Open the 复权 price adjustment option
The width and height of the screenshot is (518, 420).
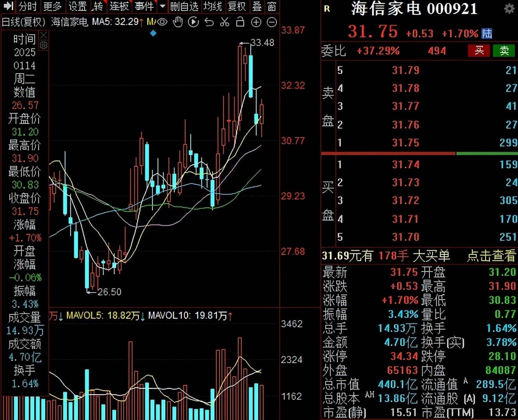(x=237, y=6)
